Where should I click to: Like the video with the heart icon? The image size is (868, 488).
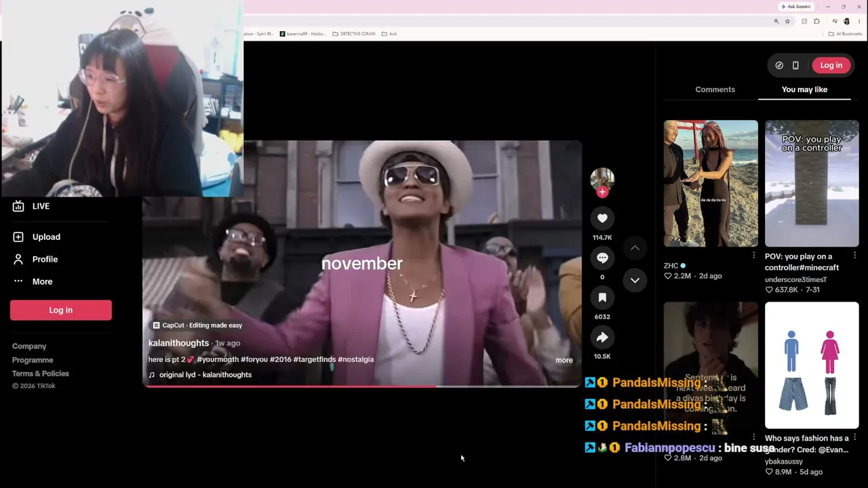(602, 218)
